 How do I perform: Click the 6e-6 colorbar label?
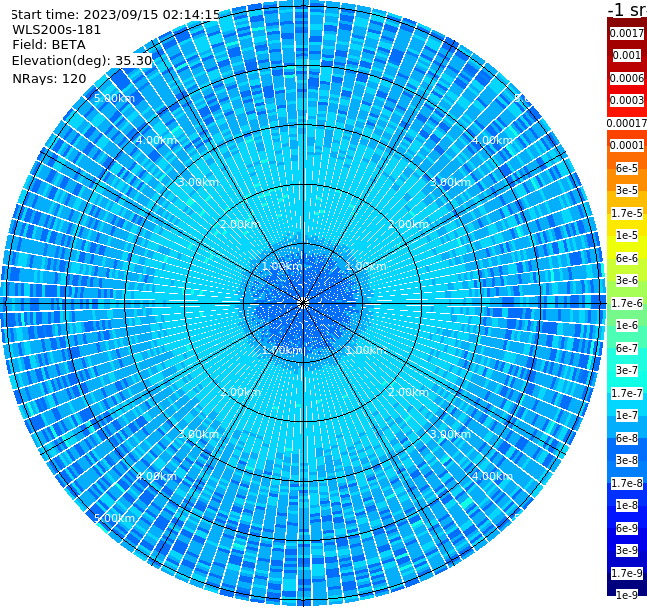(x=627, y=258)
